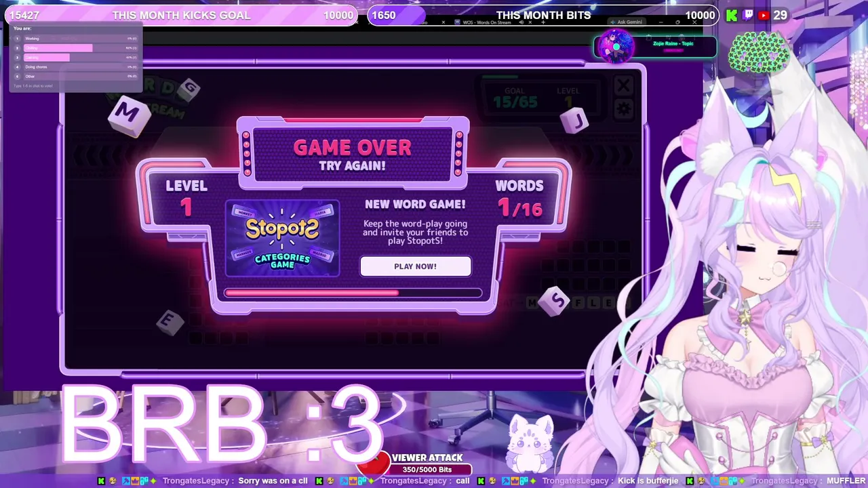
Task: Click the 'TRY AGAIN!' text
Action: click(x=352, y=166)
